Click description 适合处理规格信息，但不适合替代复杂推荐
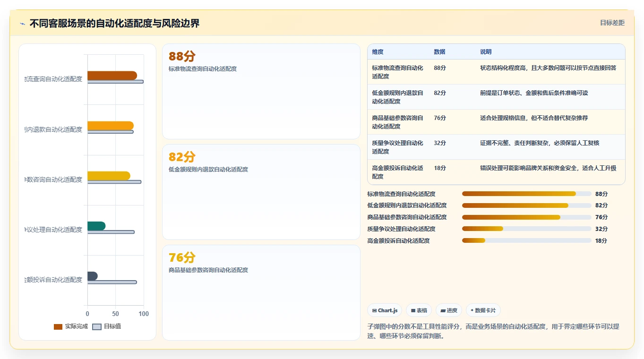The height and width of the screenshot is (359, 644). coord(534,118)
